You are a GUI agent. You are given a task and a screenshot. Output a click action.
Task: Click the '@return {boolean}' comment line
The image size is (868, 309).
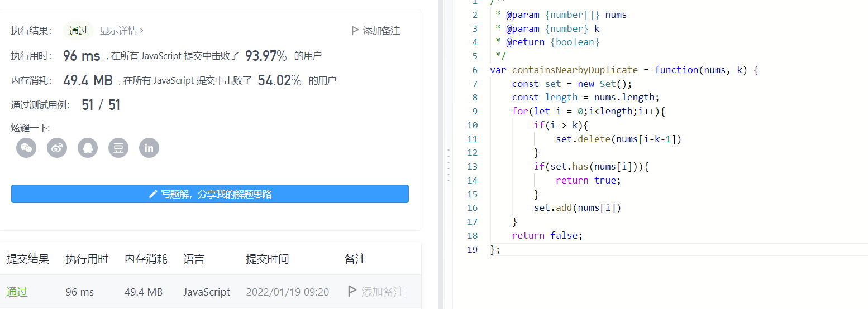(547, 42)
